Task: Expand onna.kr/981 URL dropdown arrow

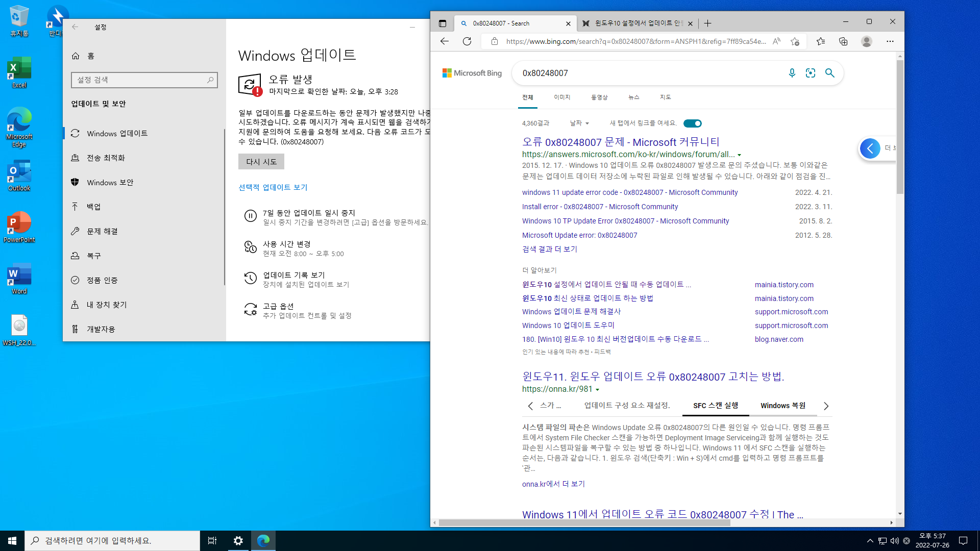Action: coord(597,390)
